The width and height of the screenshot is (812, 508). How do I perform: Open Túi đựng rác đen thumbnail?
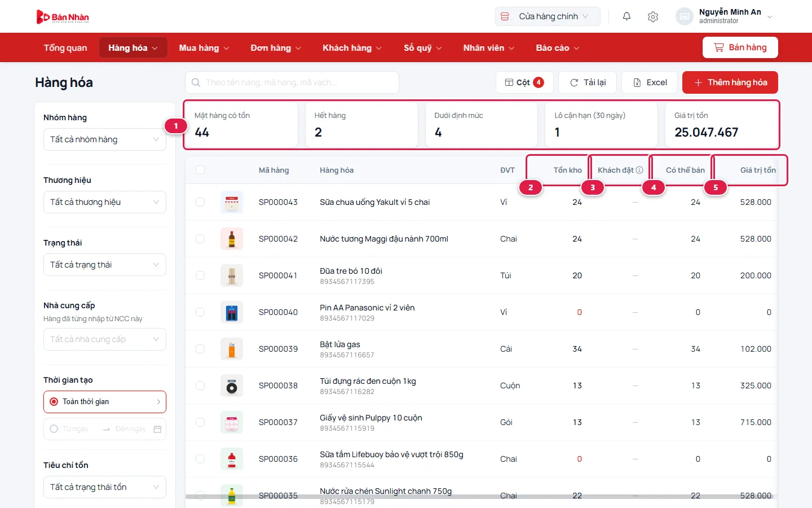coord(232,386)
